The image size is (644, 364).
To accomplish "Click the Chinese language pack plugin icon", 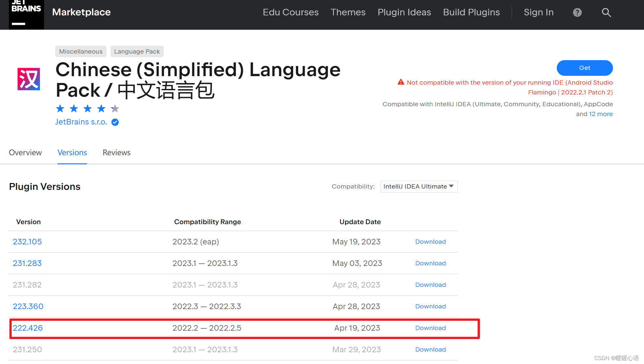I will point(29,79).
